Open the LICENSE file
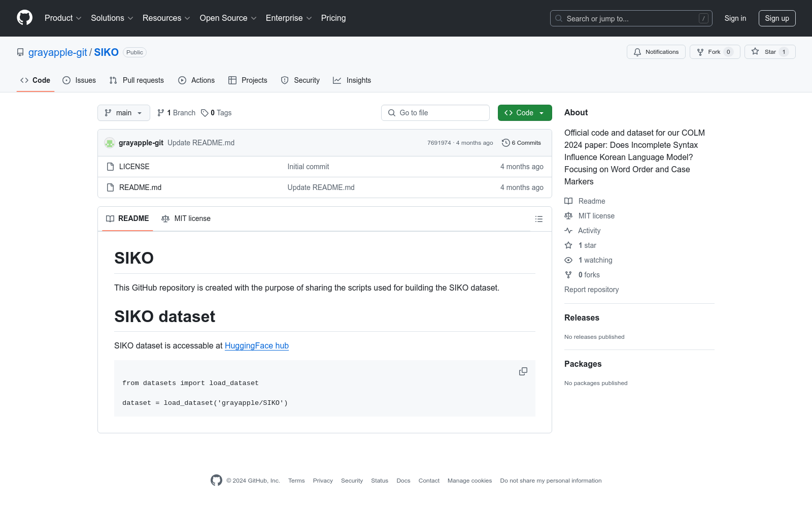 tap(134, 167)
